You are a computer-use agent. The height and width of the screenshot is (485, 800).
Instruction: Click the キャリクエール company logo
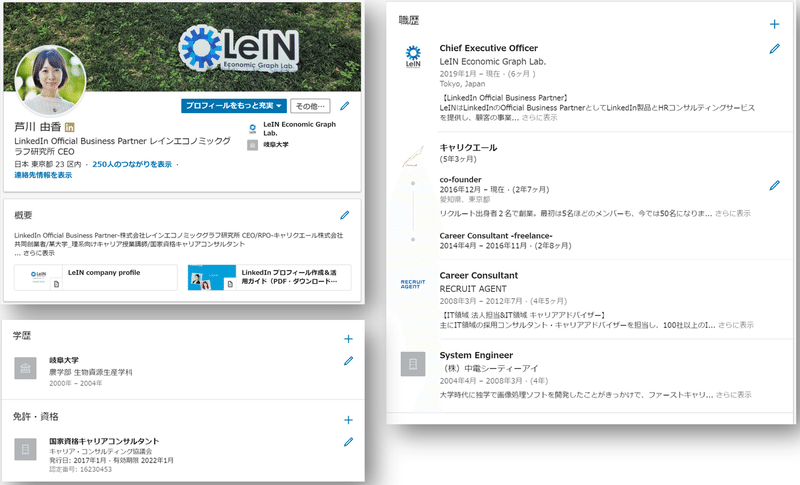(413, 157)
